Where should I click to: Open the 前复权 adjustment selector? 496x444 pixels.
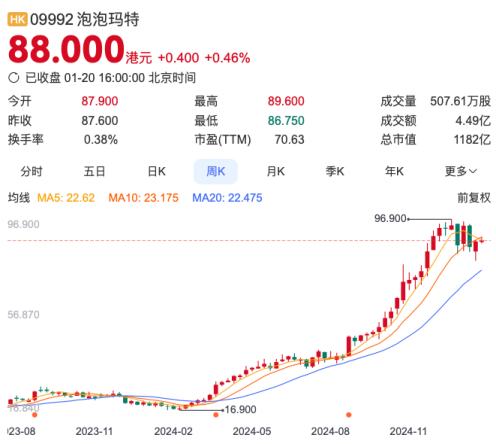tap(474, 198)
